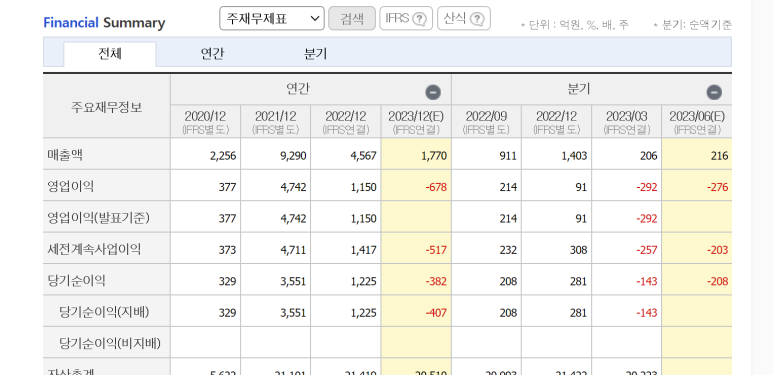
Task: Click the 매출액 value 206
Action: coord(648,156)
